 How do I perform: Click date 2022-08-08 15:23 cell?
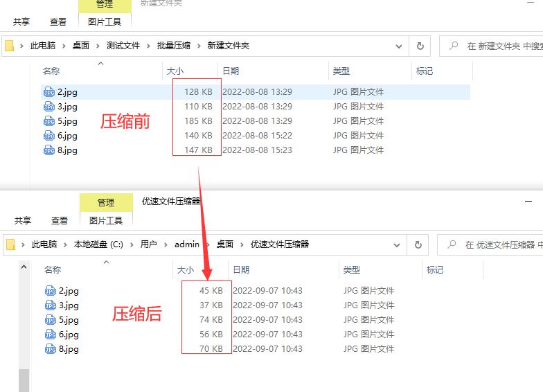point(258,150)
